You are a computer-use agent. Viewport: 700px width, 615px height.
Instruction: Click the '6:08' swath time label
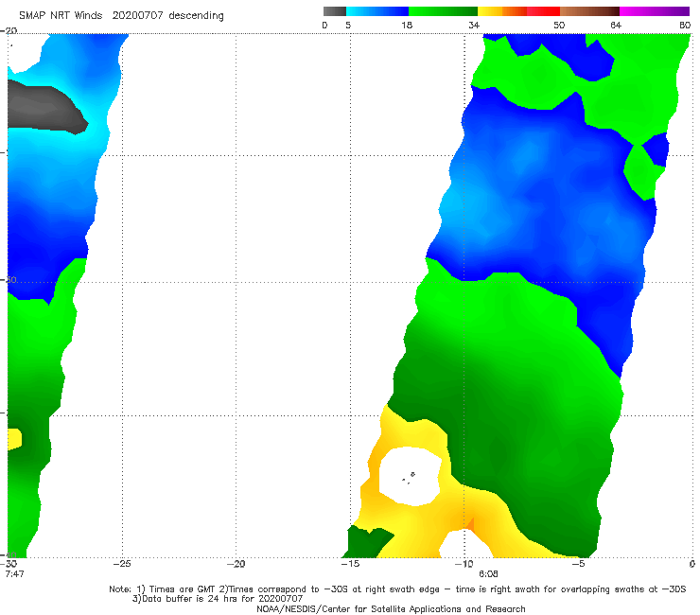click(x=488, y=573)
